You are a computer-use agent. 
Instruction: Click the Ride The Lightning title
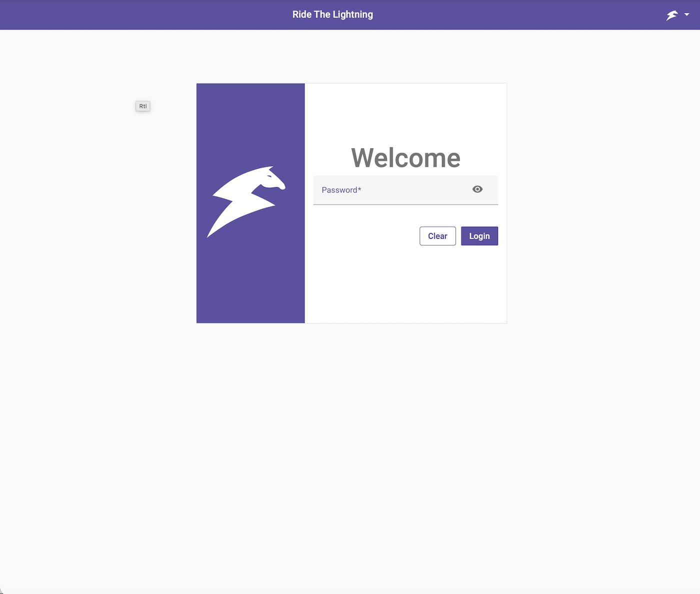[x=332, y=15]
